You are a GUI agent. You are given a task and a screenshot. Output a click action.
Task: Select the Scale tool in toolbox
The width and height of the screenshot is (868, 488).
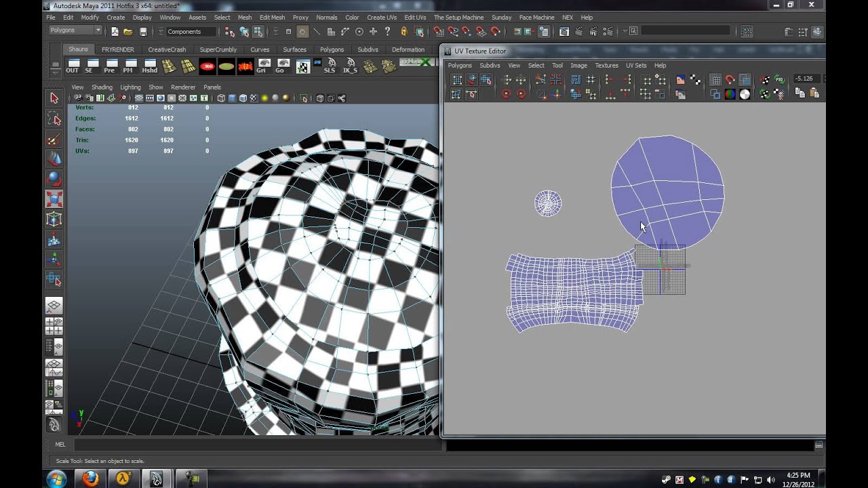coord(54,199)
